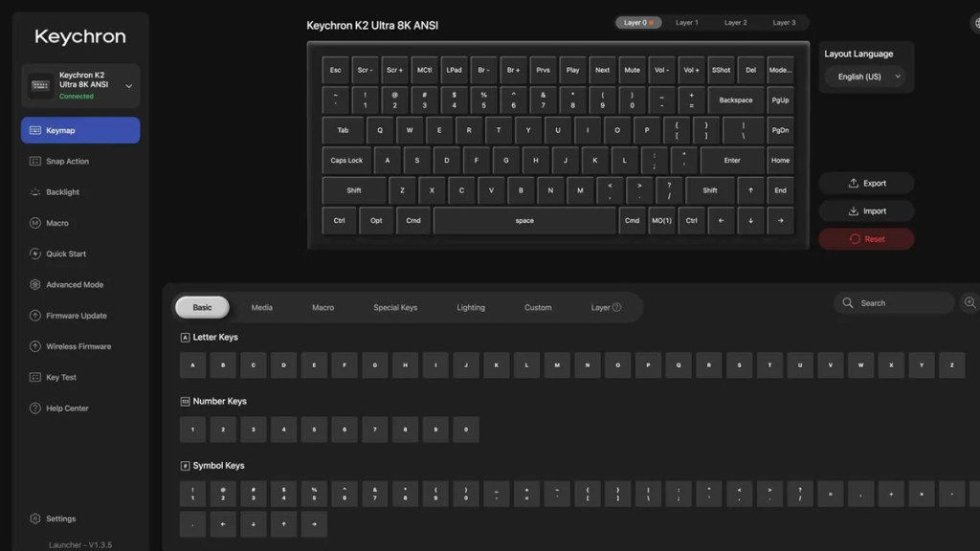The image size is (980, 551).
Task: Select the LPad key on keyboard
Action: pos(454,70)
